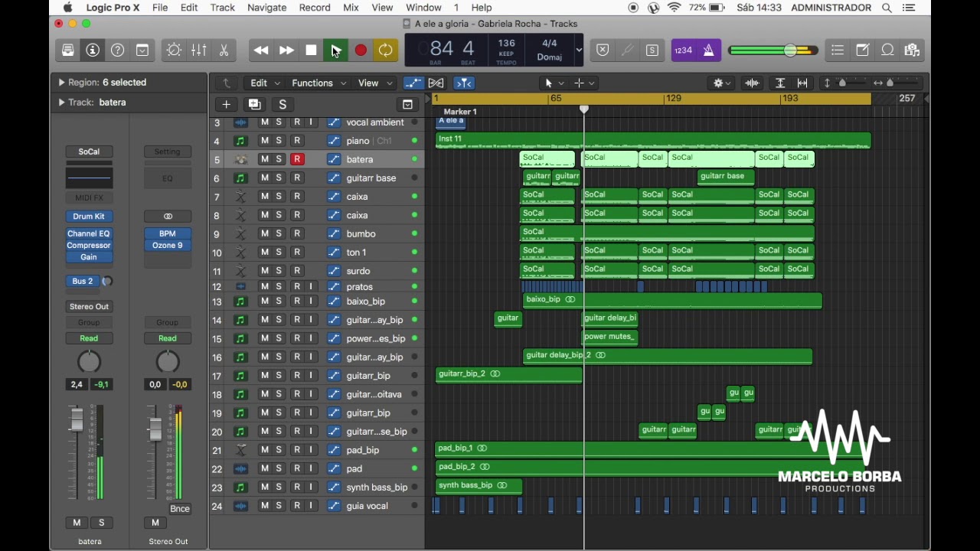This screenshot has height=551, width=980.
Task: Stop playback with the square button
Action: (x=311, y=51)
